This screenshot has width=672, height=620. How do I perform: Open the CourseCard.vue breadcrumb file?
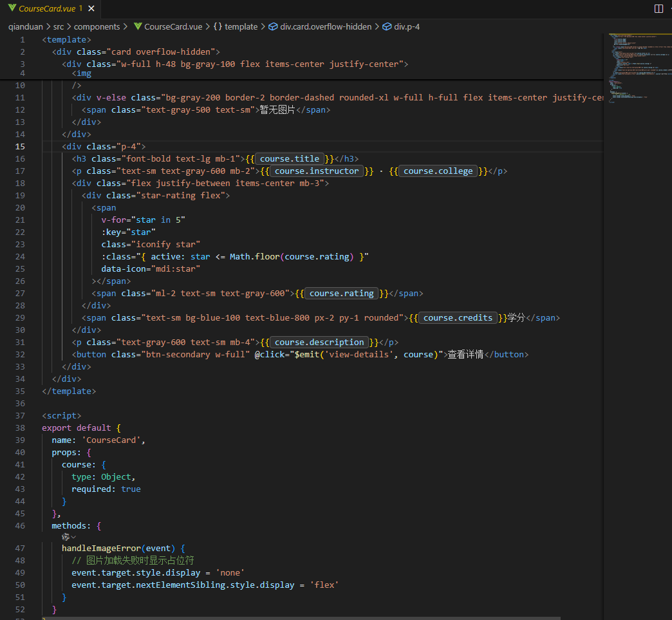[173, 26]
